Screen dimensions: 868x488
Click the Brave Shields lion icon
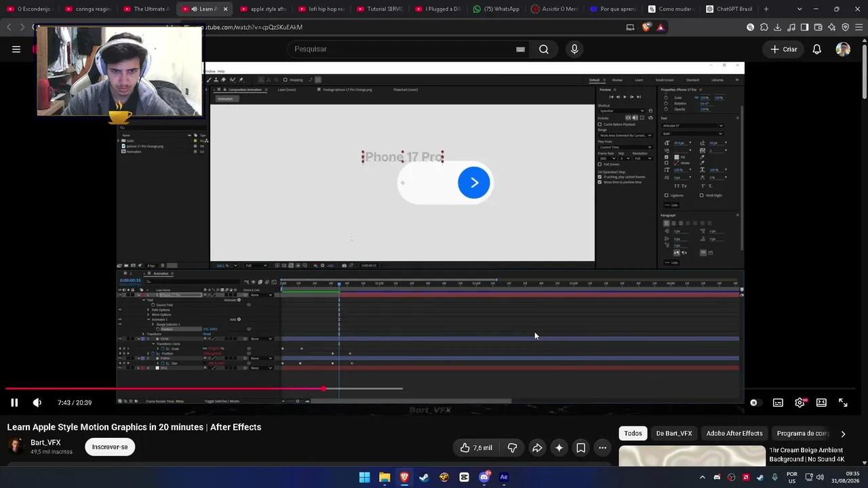[646, 27]
